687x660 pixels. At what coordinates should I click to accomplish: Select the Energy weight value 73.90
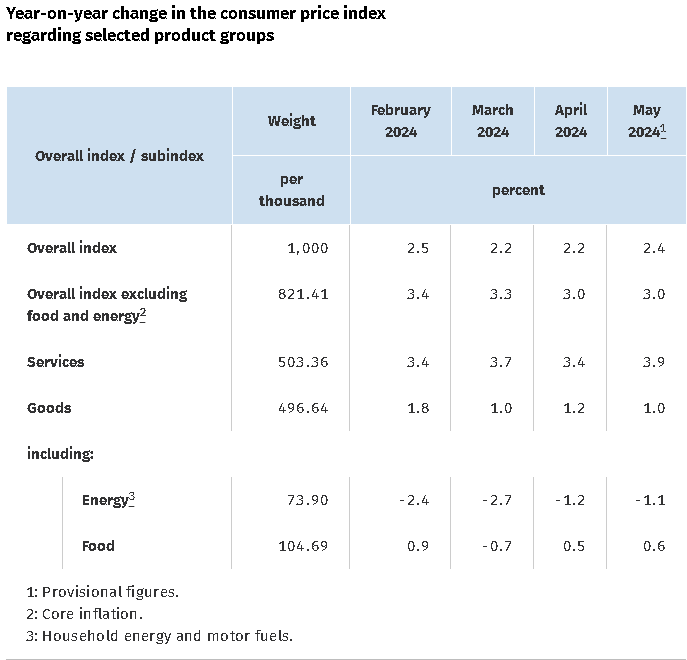click(x=306, y=500)
